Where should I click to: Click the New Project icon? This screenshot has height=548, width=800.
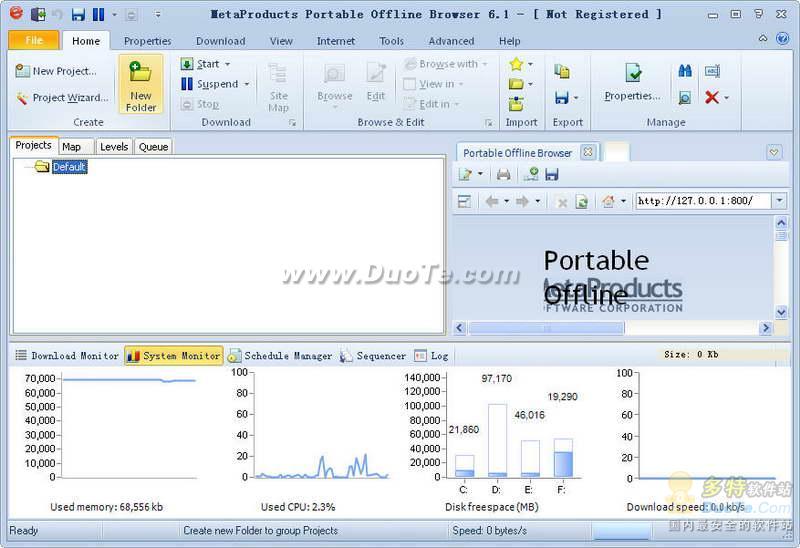coord(22,71)
